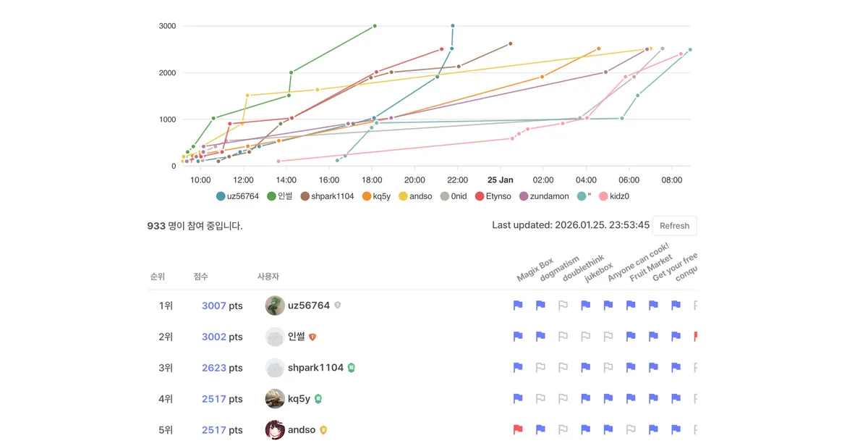Viewport: 868px width, 446px height.
Task: Click the gold badge beside andso
Action: pos(323,430)
